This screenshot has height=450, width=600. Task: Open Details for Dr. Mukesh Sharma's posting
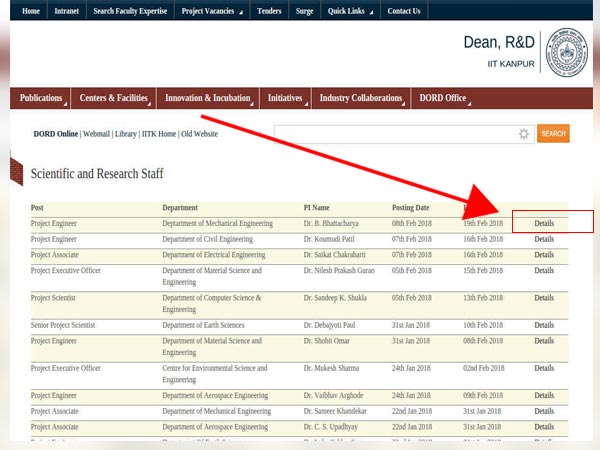coord(544,368)
